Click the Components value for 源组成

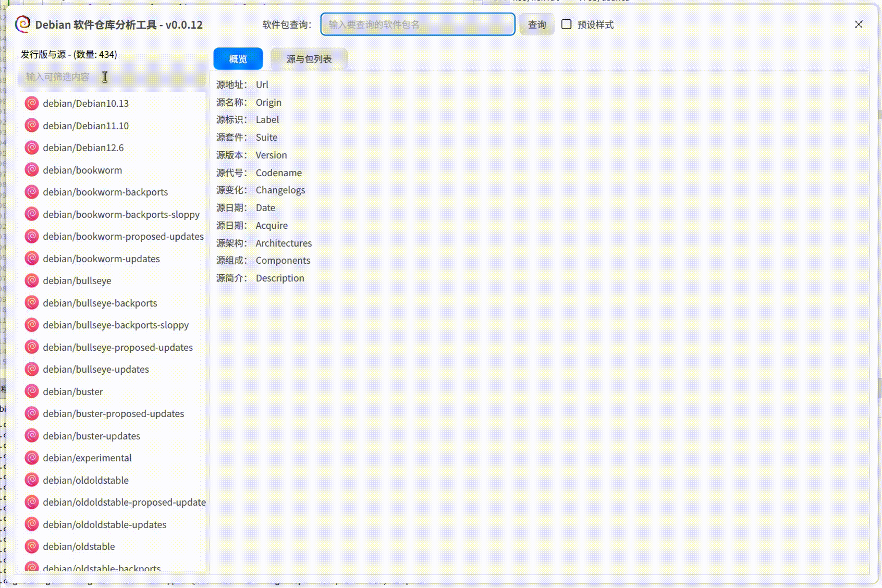click(x=283, y=260)
